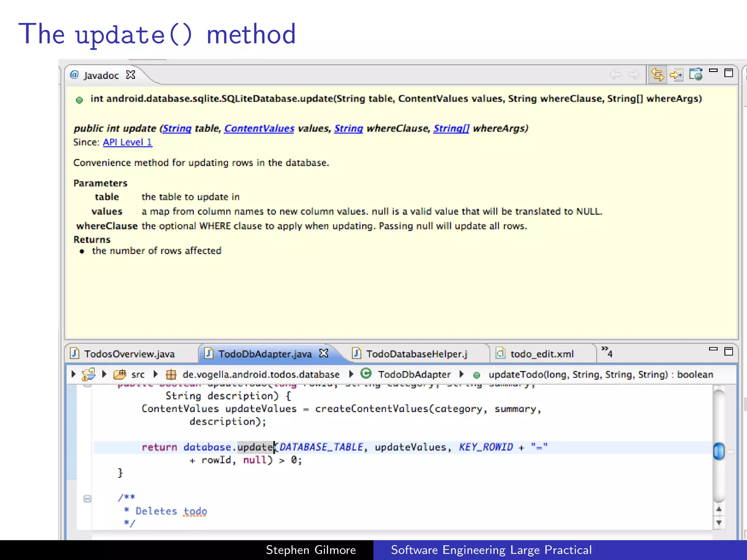This screenshot has width=747, height=560.
Task: Expand breadcrumb arrow before src
Action: [104, 374]
